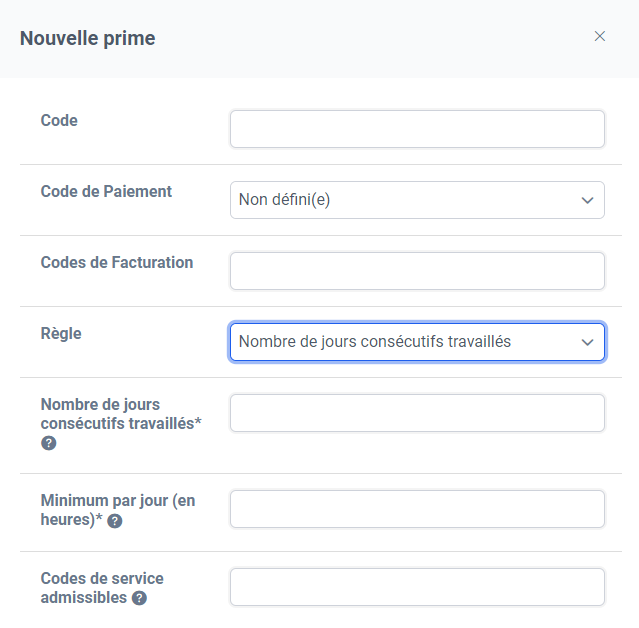The width and height of the screenshot is (639, 628).
Task: Click the "Code" field label
Action: [x=59, y=120]
